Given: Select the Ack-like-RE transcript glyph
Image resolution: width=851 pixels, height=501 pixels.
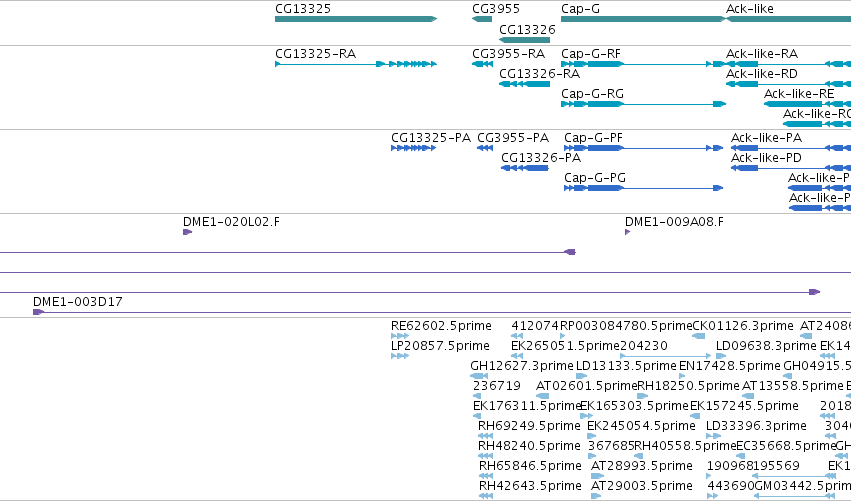Looking at the screenshot, I should pyautogui.click(x=808, y=104).
